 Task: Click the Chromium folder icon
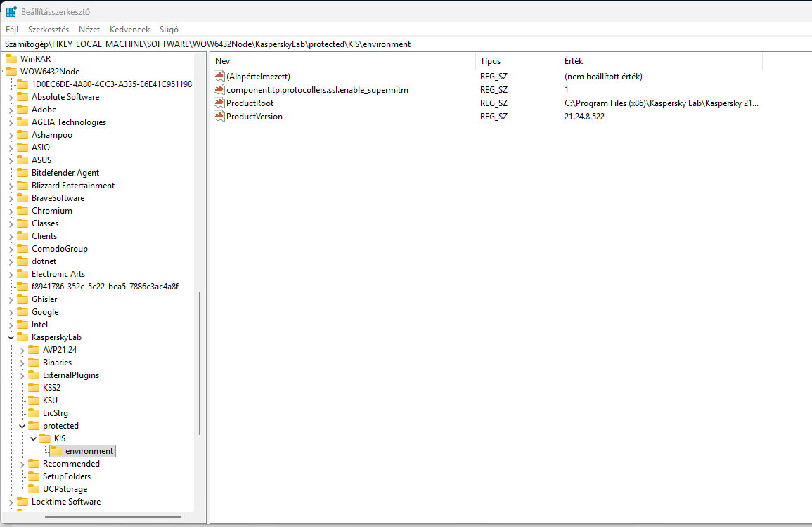pos(22,211)
